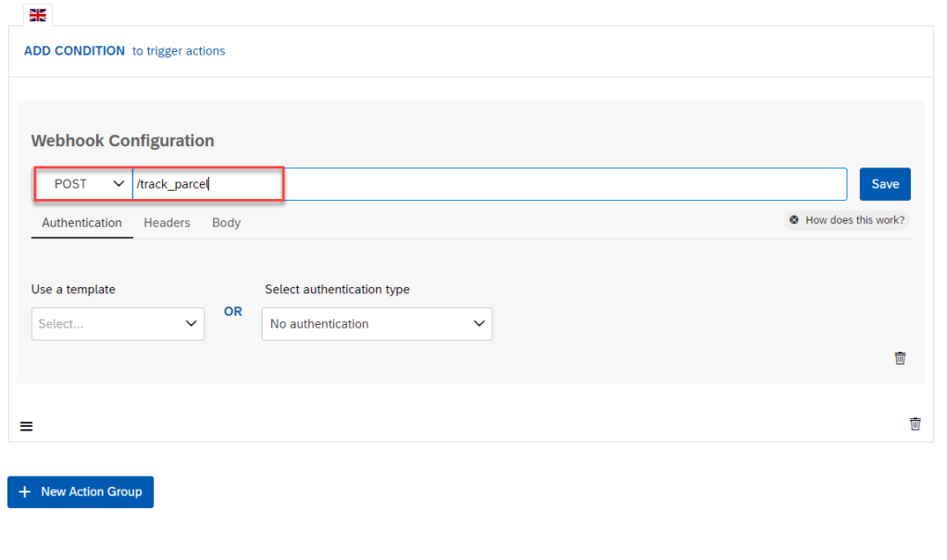The image size is (947, 560).
Task: Click the ADD CONDITION link
Action: [74, 51]
